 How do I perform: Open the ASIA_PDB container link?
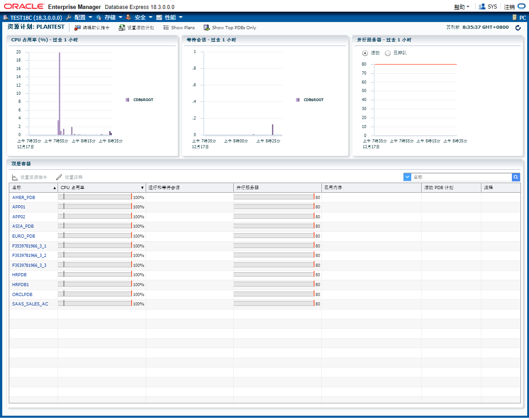click(23, 226)
